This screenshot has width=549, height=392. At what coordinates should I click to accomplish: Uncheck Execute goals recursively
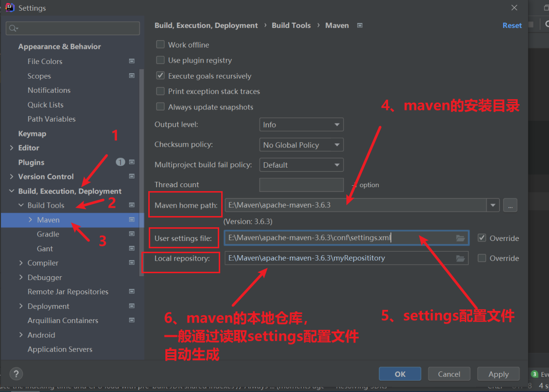[x=160, y=76]
